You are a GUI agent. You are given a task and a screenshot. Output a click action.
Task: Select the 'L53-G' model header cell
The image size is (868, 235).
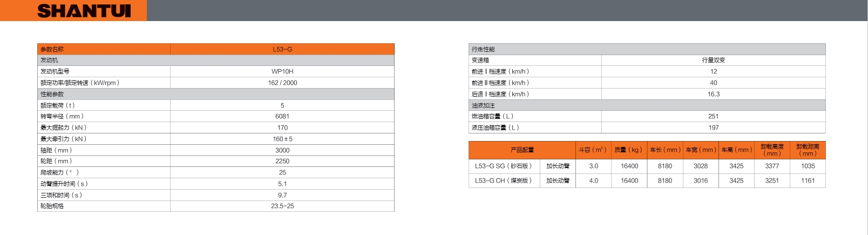pos(282,49)
